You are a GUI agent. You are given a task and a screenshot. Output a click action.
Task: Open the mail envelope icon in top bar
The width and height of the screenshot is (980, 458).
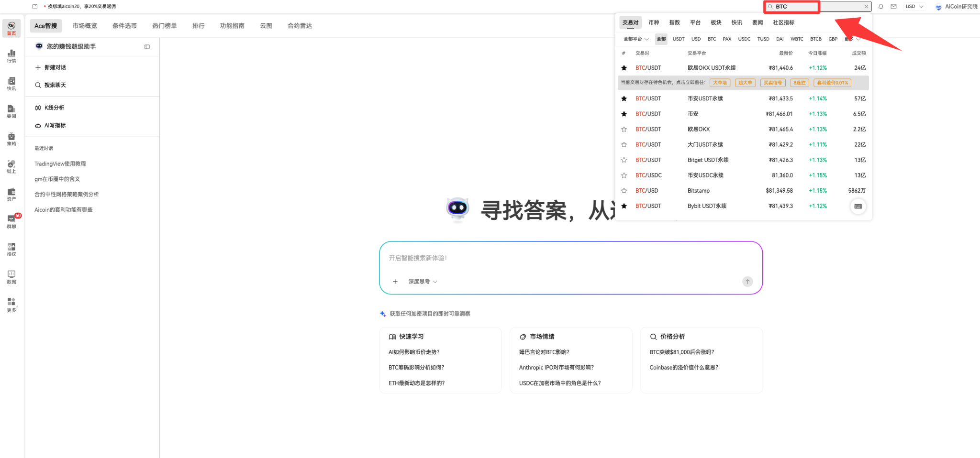[893, 7]
